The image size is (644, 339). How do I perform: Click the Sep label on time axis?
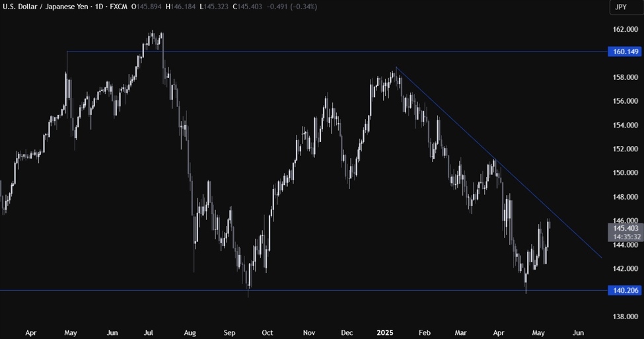coord(229,332)
